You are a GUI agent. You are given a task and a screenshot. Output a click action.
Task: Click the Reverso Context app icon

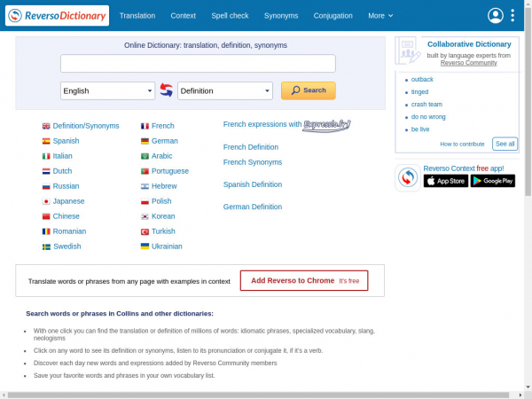tap(408, 177)
